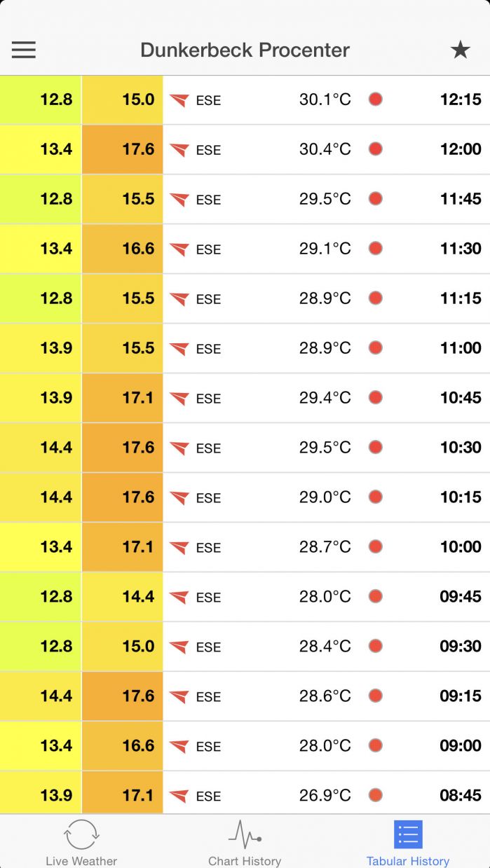This screenshot has height=868, width=490.
Task: Select the 09:00 time entry
Action: pos(461,745)
